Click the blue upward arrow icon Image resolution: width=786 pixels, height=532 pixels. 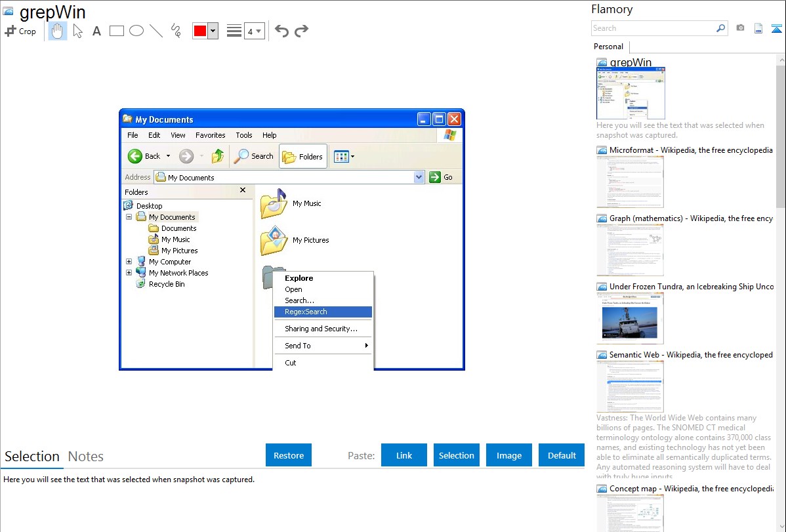[776, 28]
